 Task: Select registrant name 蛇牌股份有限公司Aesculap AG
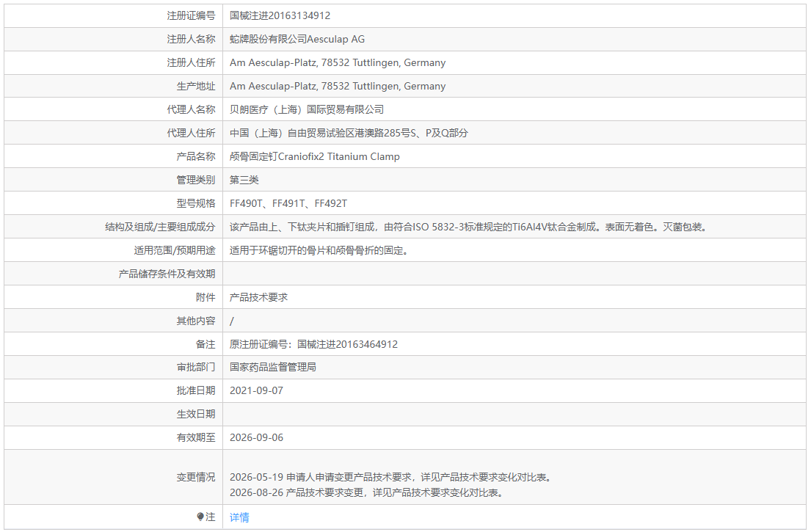tap(297, 40)
